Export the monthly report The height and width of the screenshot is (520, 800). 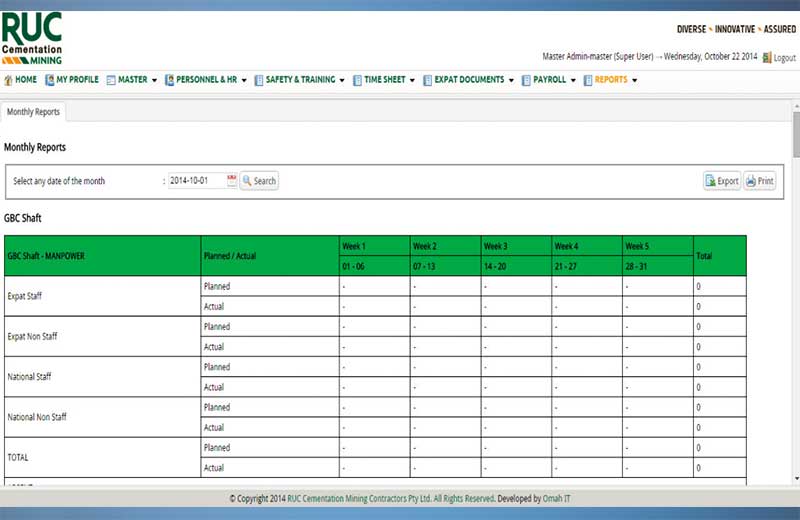pos(722,181)
